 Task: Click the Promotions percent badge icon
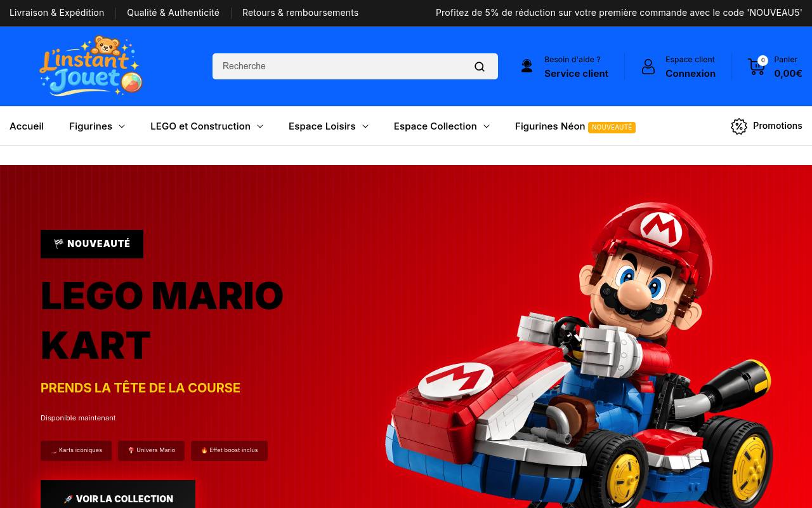click(x=738, y=126)
